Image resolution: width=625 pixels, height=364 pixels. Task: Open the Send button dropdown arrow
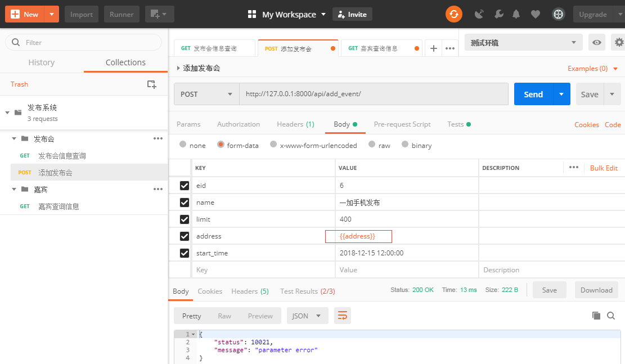pyautogui.click(x=561, y=94)
